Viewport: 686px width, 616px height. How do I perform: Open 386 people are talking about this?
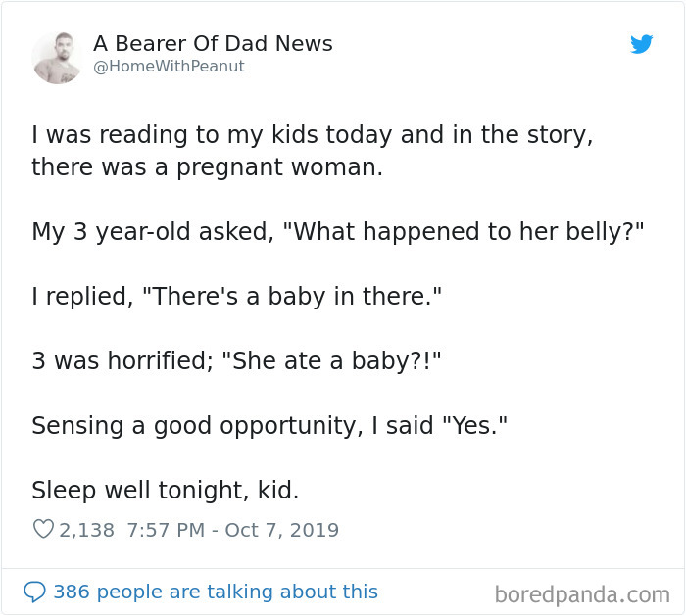tap(216, 592)
